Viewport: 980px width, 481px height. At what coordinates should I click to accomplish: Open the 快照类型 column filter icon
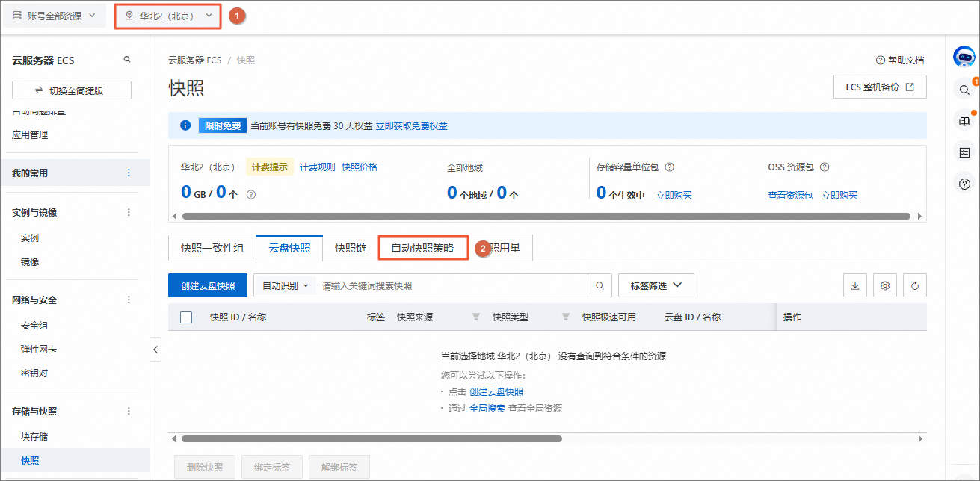pos(565,317)
